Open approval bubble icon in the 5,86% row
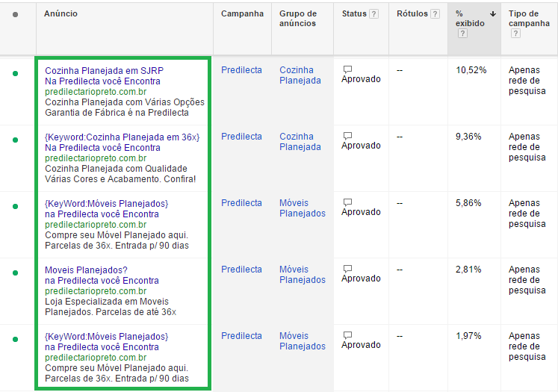Screen dimensions: 558x392 tap(347, 202)
